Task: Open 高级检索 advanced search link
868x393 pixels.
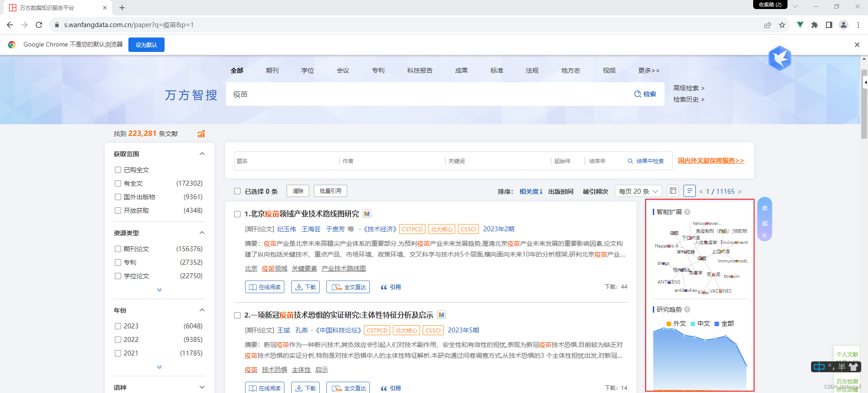Action: point(689,88)
